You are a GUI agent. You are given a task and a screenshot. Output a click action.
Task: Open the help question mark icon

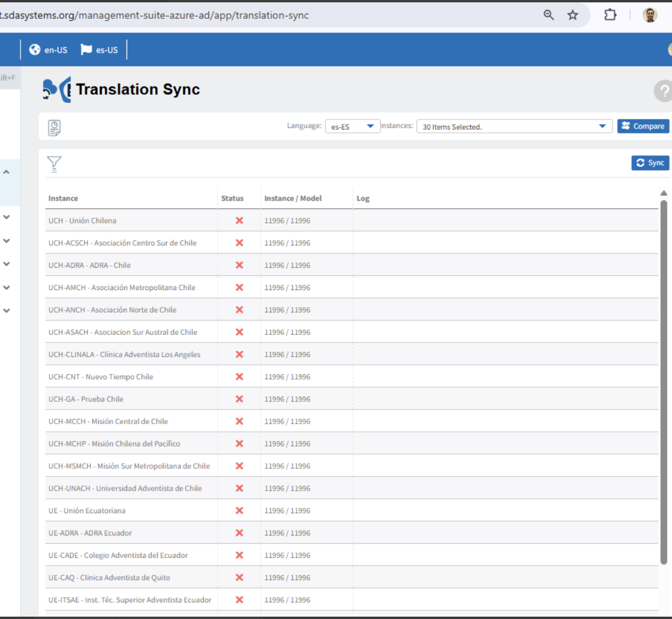(x=663, y=91)
